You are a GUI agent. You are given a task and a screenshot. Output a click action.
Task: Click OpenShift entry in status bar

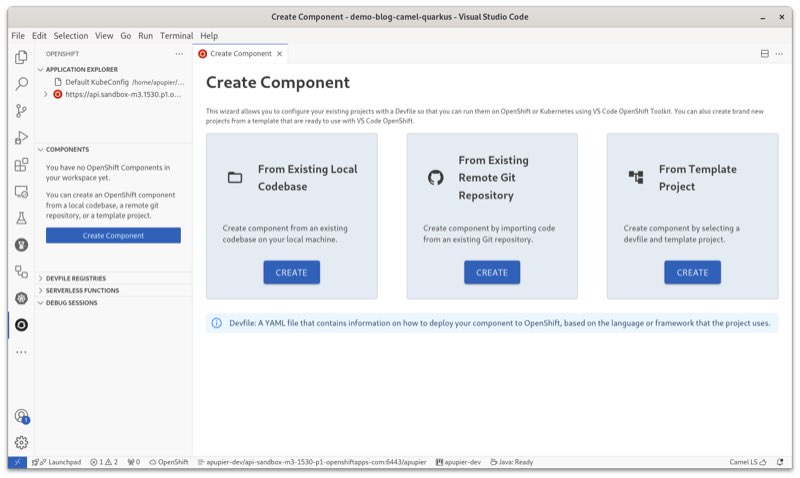[x=169, y=462]
